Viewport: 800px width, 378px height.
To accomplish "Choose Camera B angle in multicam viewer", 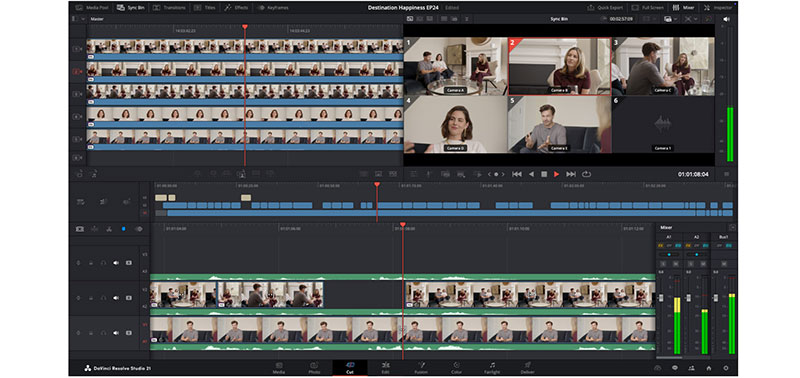I will pyautogui.click(x=559, y=66).
